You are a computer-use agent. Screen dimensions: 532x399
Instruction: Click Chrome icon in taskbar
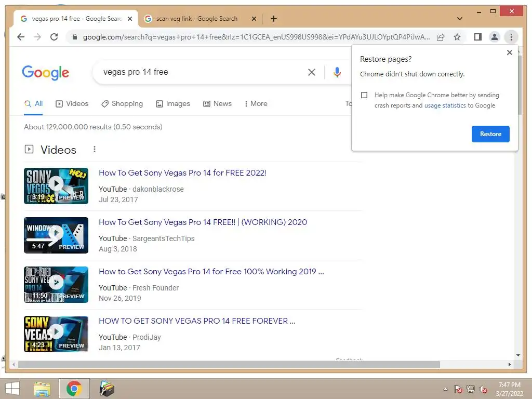click(x=74, y=389)
